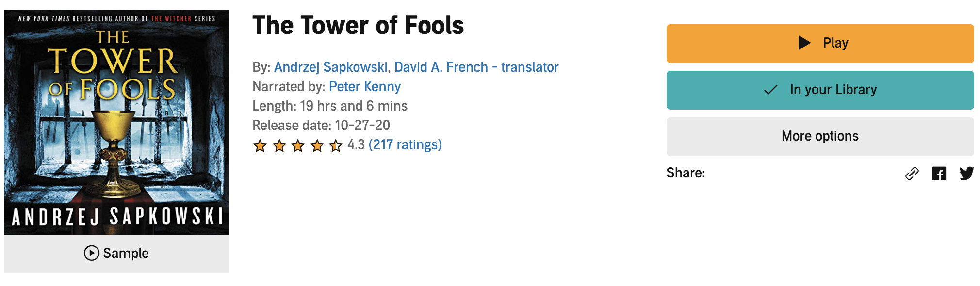Click the fourth rating star
Screen dimensions: 980x286
pyautogui.click(x=317, y=145)
